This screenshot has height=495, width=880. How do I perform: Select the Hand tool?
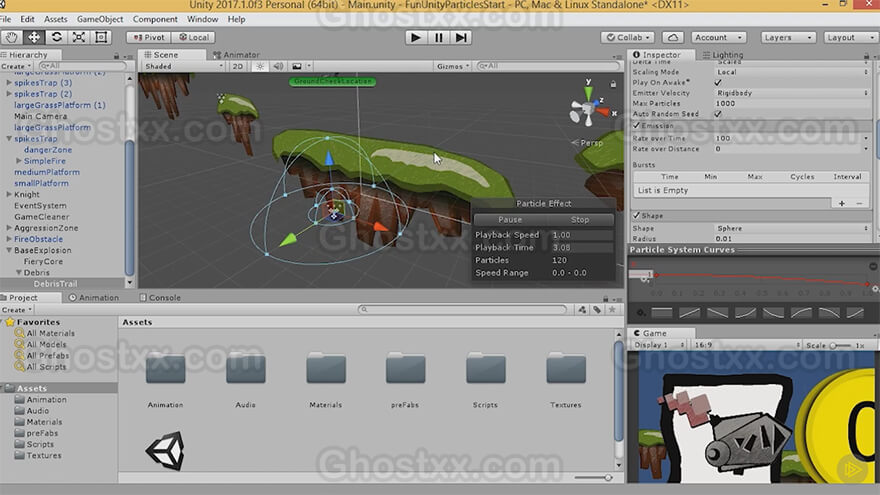[11, 38]
